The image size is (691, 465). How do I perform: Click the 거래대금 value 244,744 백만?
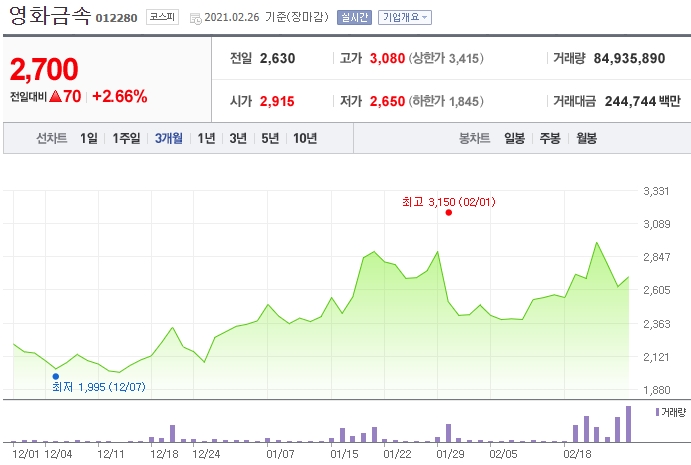click(643, 101)
